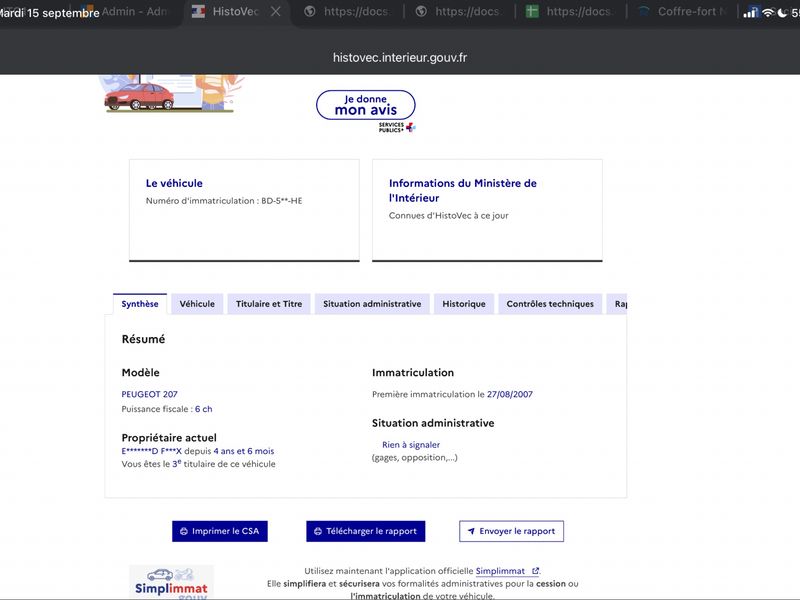Viewport: 800px width, 600px height.
Task: Click the paper plane icon in Envoyer le rapport
Action: [471, 531]
